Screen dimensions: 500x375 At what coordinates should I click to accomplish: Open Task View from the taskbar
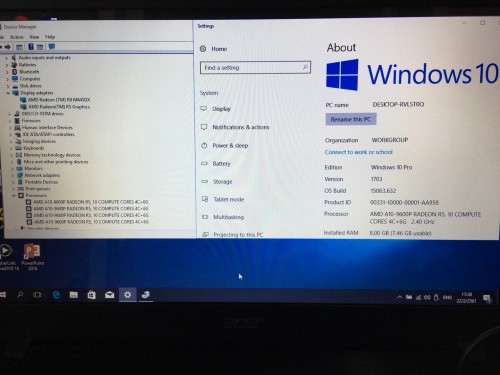tap(37, 295)
